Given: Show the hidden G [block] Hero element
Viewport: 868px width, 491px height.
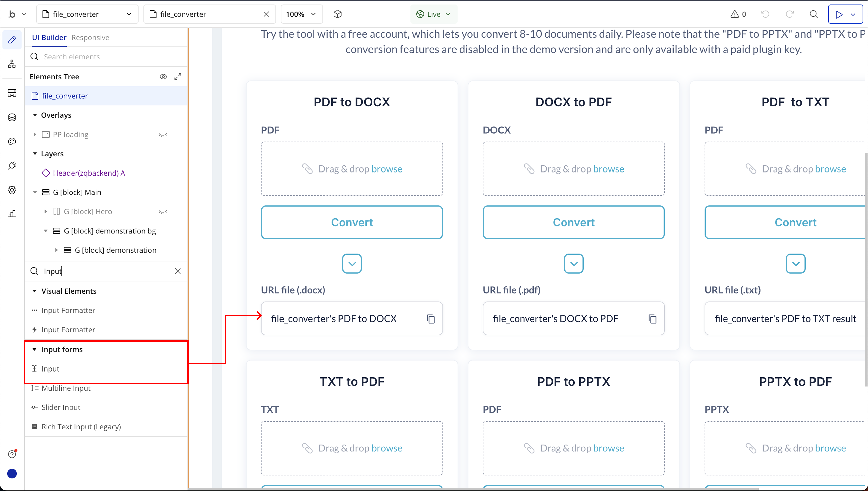Looking at the screenshot, I should coord(163,212).
